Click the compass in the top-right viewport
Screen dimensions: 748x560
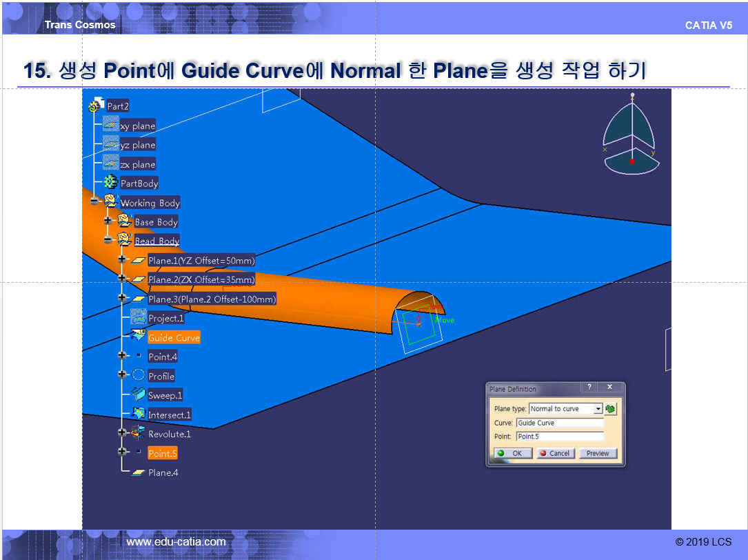pyautogui.click(x=631, y=134)
